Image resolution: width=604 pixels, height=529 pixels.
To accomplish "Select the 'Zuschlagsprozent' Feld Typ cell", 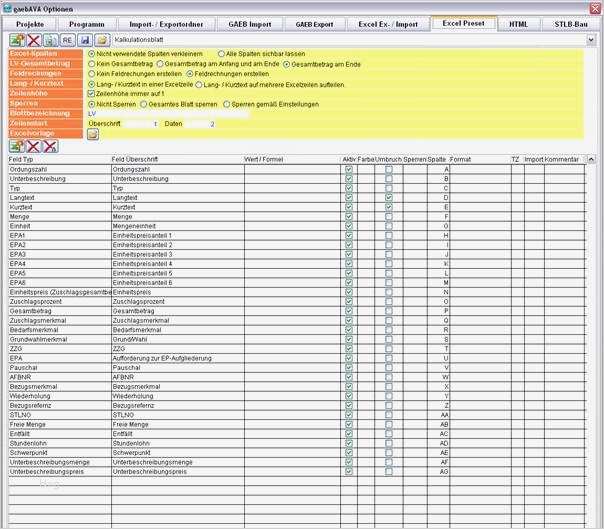I will tap(60, 301).
